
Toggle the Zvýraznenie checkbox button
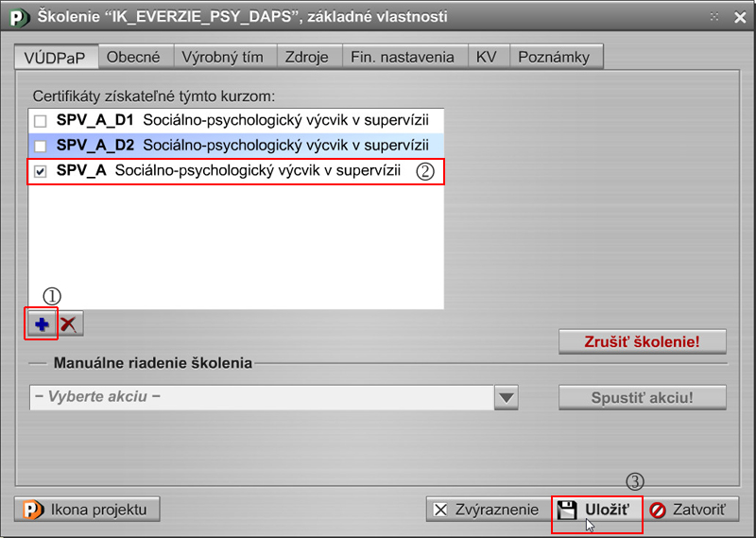click(488, 510)
